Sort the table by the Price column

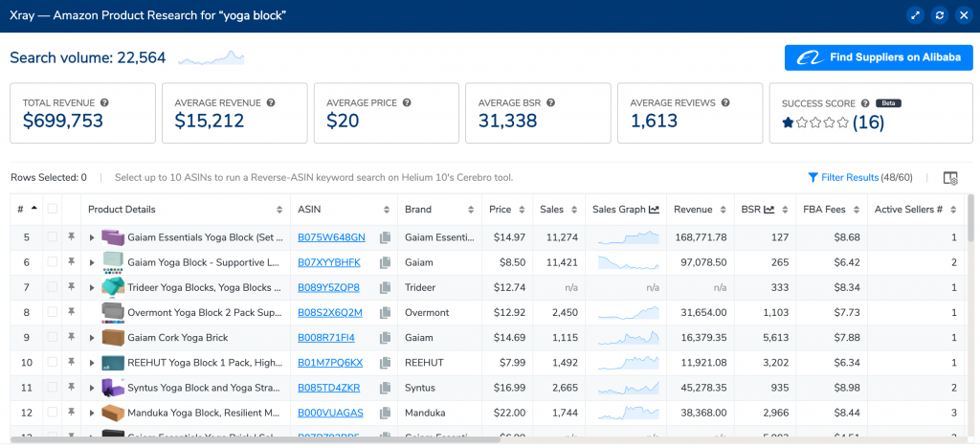click(500, 210)
